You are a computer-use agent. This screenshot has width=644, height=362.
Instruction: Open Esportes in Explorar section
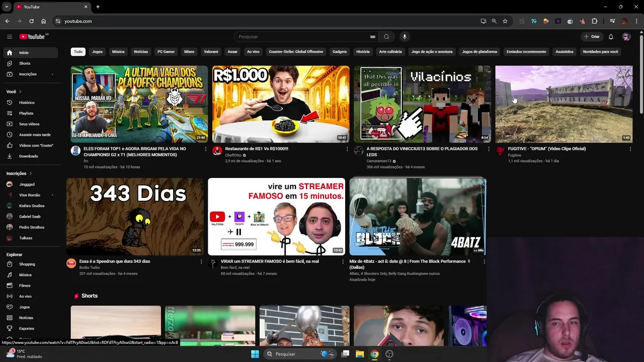click(x=30, y=328)
